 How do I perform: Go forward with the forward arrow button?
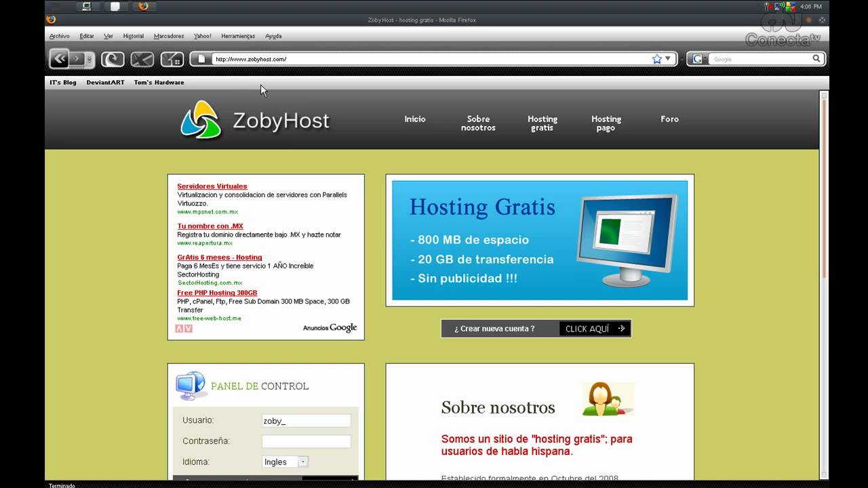coord(76,59)
